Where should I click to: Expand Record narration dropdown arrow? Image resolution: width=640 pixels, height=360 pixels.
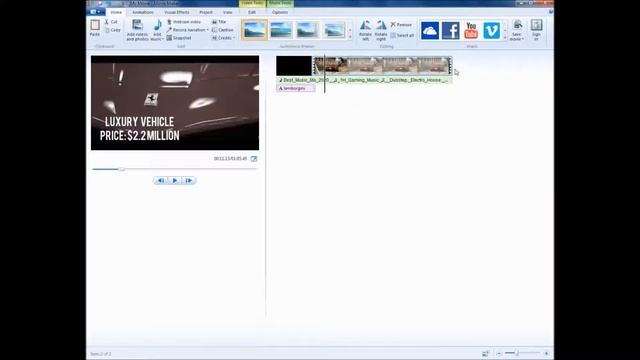207,30
